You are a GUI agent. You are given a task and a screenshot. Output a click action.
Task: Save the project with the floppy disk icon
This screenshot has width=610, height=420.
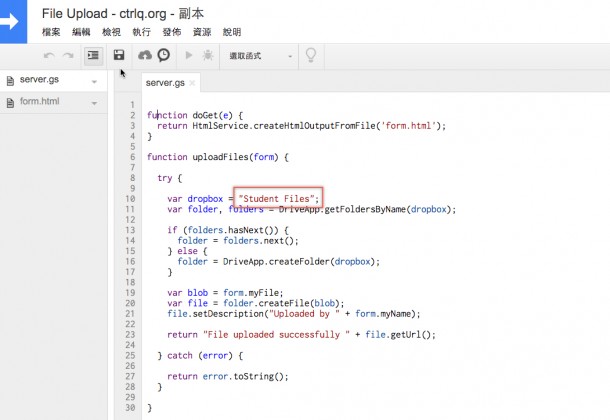[119, 55]
